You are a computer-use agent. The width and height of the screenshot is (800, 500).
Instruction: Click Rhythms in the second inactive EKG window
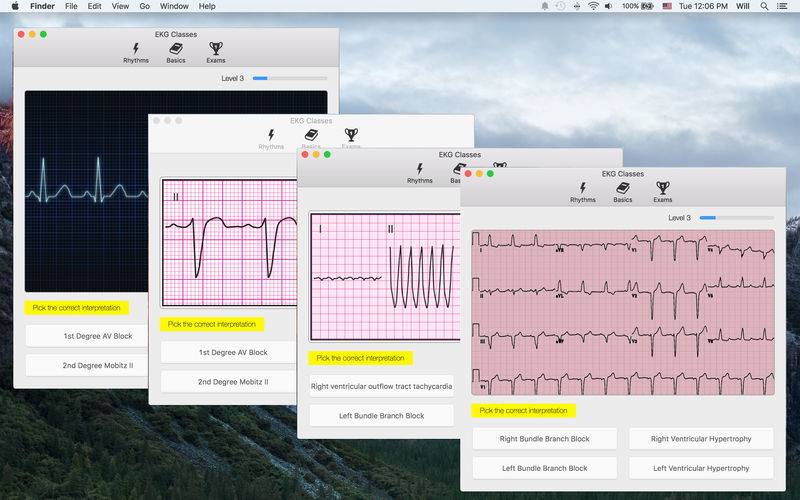click(x=271, y=139)
